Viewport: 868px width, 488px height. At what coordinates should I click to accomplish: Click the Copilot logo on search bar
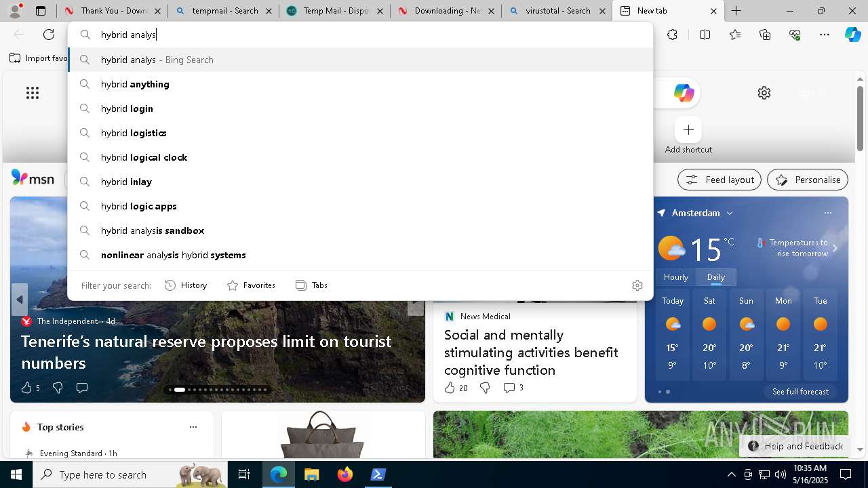(684, 93)
